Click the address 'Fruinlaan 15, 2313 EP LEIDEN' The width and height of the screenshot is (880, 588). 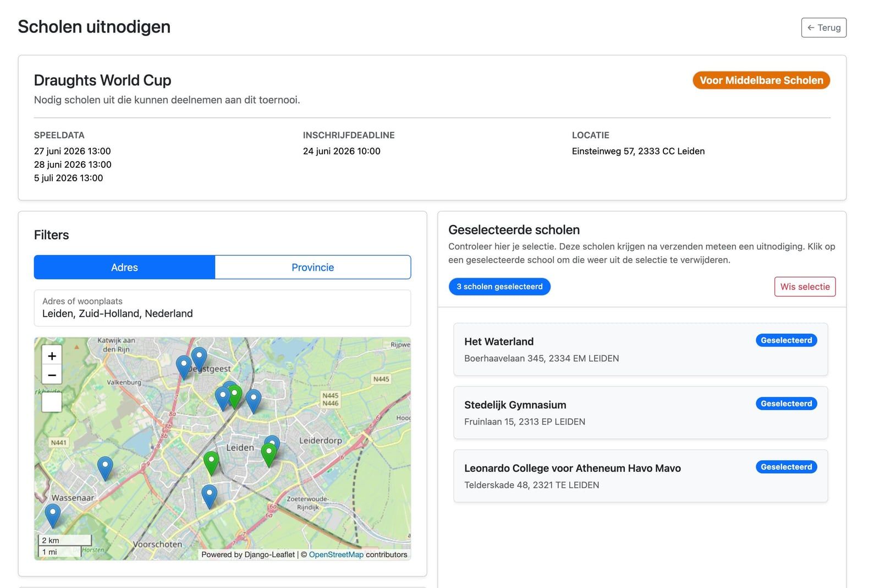[x=525, y=421]
